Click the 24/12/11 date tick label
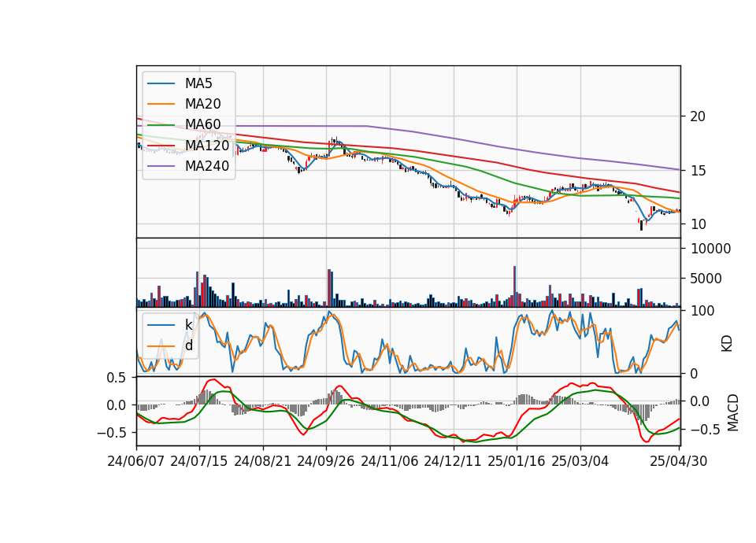Viewport: 756px width, 543px height. [x=454, y=461]
